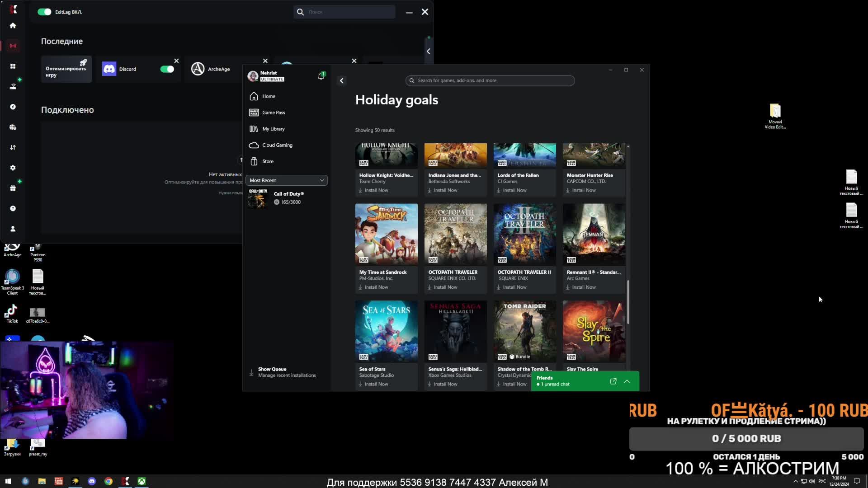The image size is (868, 488).
Task: Click the Xbox app back arrow
Action: tap(342, 80)
